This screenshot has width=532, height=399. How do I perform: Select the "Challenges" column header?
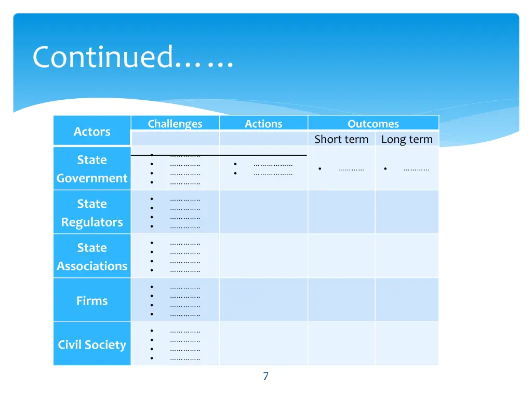[175, 124]
